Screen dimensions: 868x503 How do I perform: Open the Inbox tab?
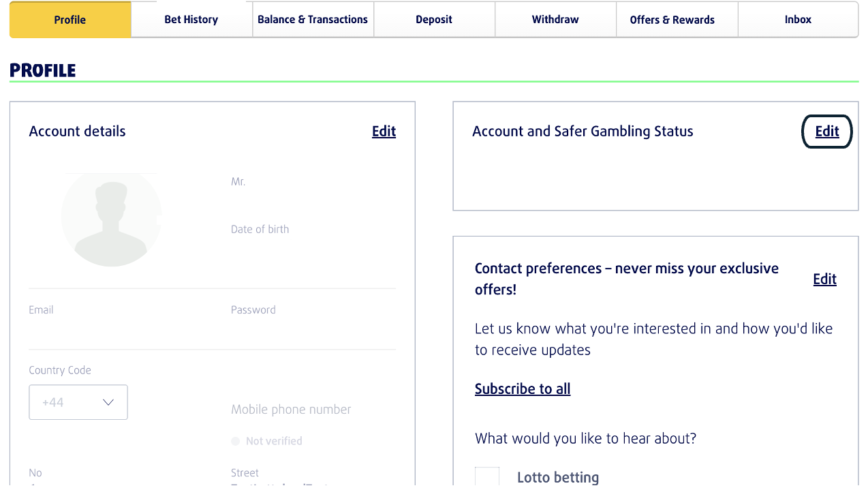click(798, 20)
